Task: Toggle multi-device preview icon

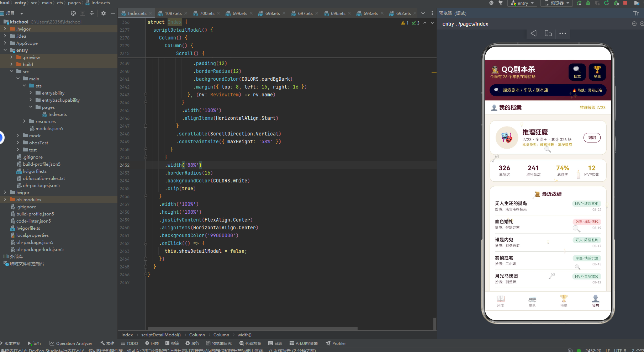Action: 548,33
